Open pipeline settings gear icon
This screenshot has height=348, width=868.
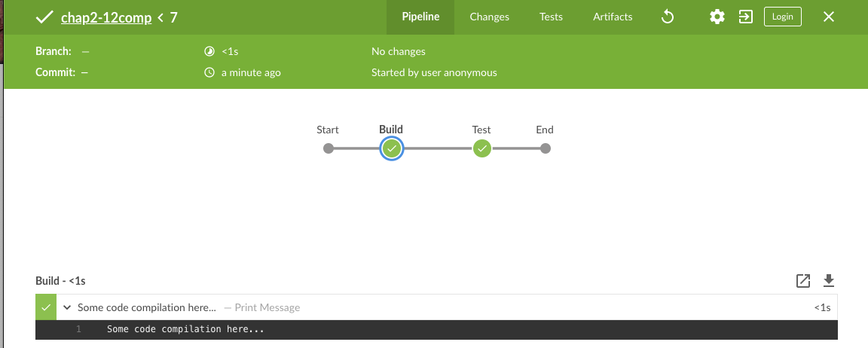click(x=717, y=17)
